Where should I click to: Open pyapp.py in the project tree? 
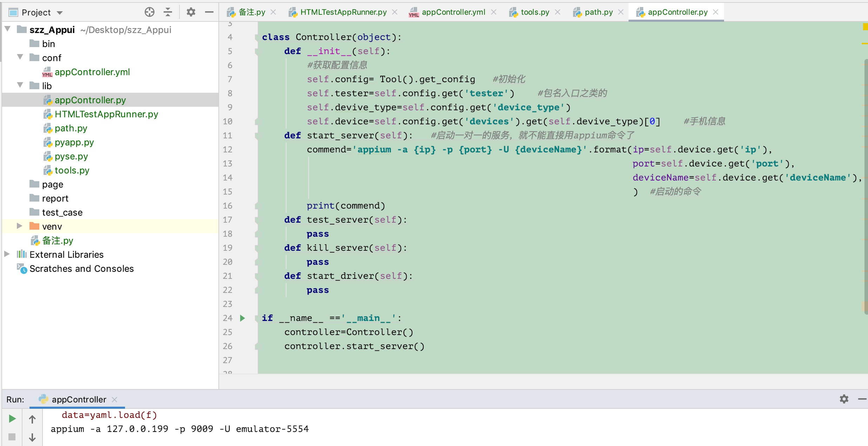[x=74, y=142]
